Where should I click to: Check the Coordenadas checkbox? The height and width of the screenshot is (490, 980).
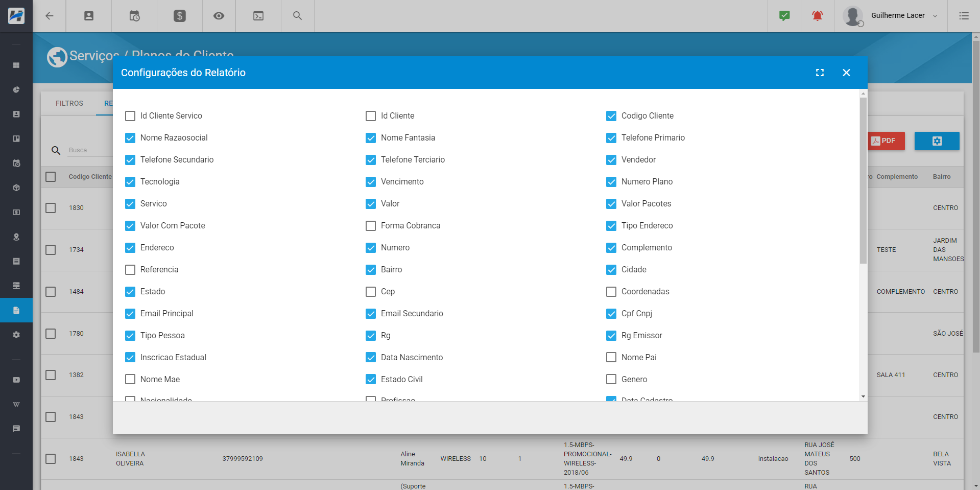tap(611, 292)
